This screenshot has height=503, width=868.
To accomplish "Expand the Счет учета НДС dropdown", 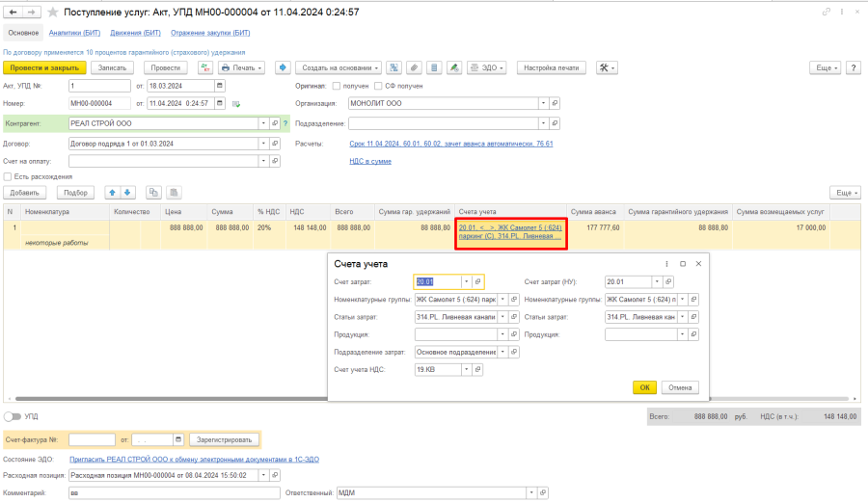I will pos(467,369).
